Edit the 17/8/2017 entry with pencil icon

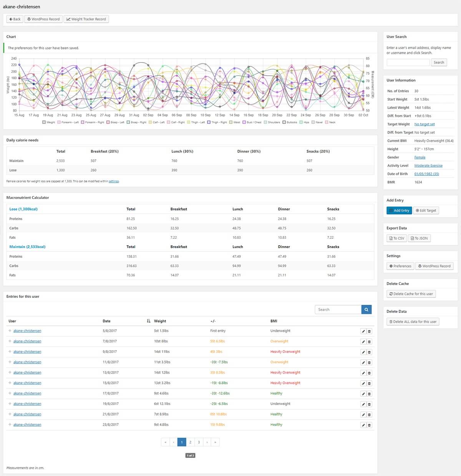pyautogui.click(x=363, y=394)
